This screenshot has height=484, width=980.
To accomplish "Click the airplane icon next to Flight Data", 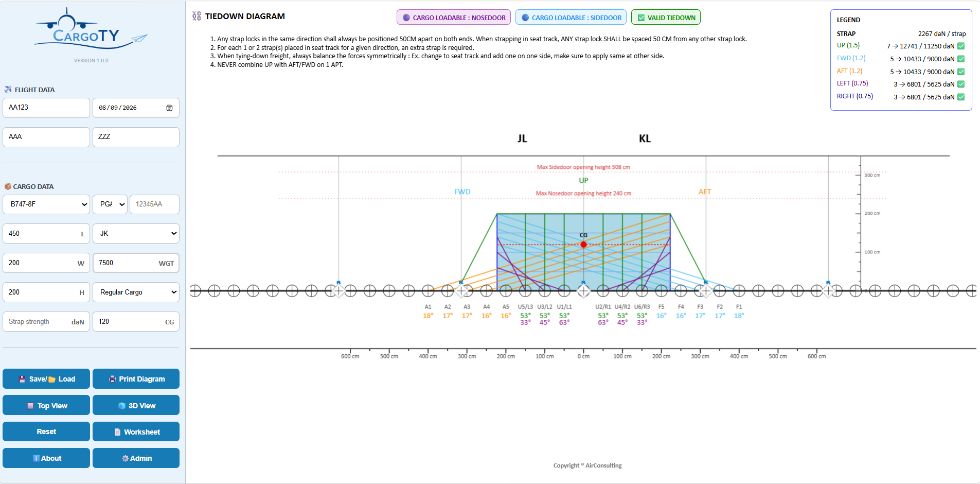I will tap(8, 90).
